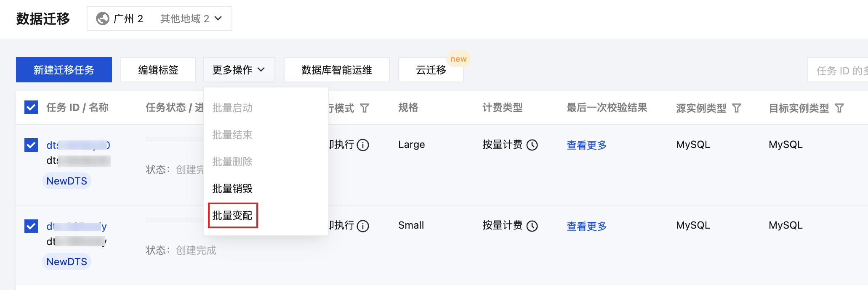Focus the 任务 ID search field
868x290 pixels.
pos(840,71)
